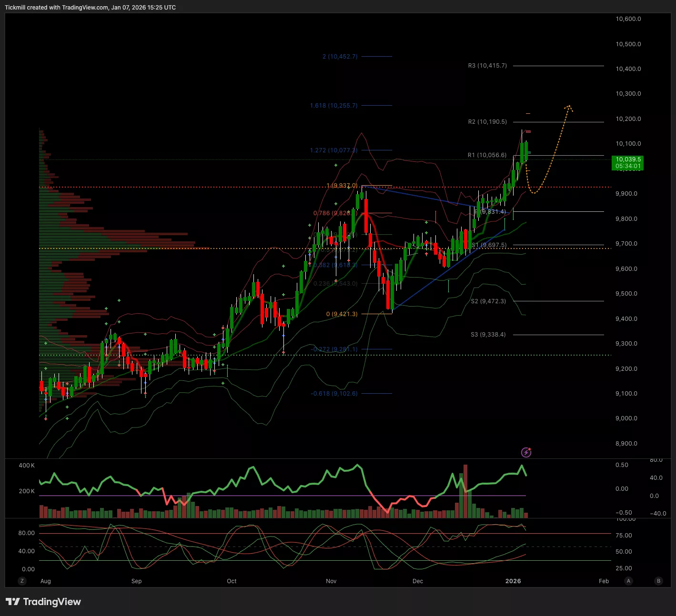Click the Oct label on time axis
The width and height of the screenshot is (676, 616).
pos(232,581)
